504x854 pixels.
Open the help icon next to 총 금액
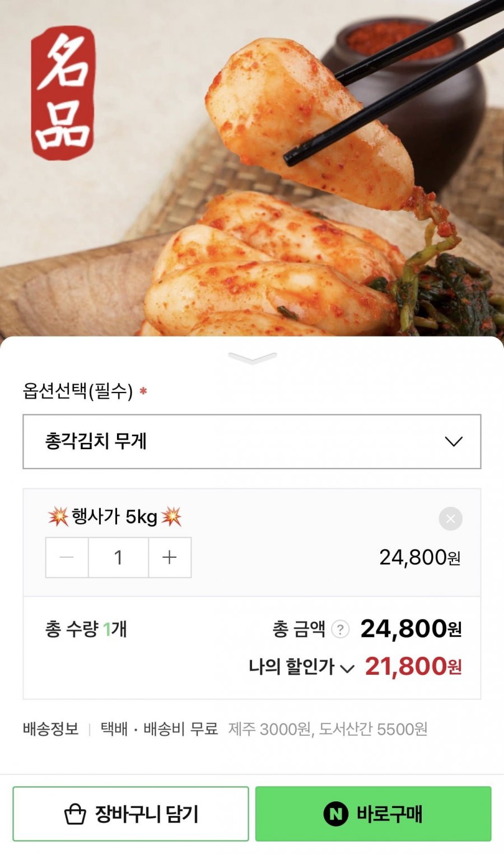[340, 629]
